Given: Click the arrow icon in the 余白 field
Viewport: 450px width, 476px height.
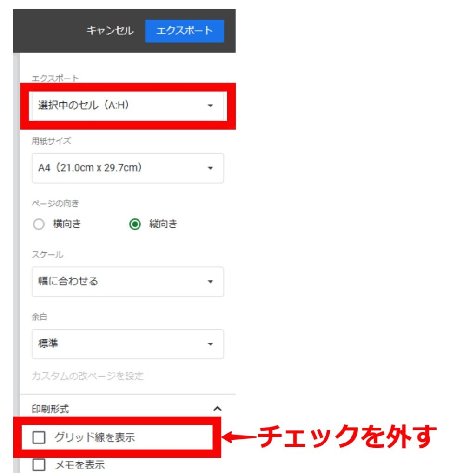Looking at the screenshot, I should click(210, 344).
